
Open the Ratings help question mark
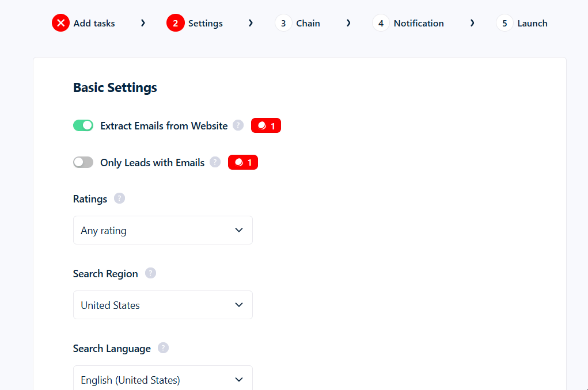pyautogui.click(x=119, y=198)
